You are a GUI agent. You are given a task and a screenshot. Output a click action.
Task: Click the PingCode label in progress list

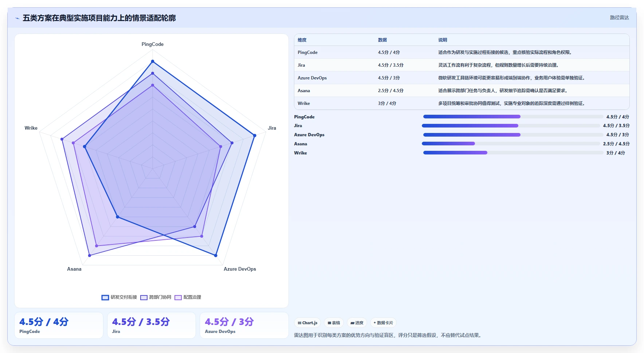(x=304, y=117)
